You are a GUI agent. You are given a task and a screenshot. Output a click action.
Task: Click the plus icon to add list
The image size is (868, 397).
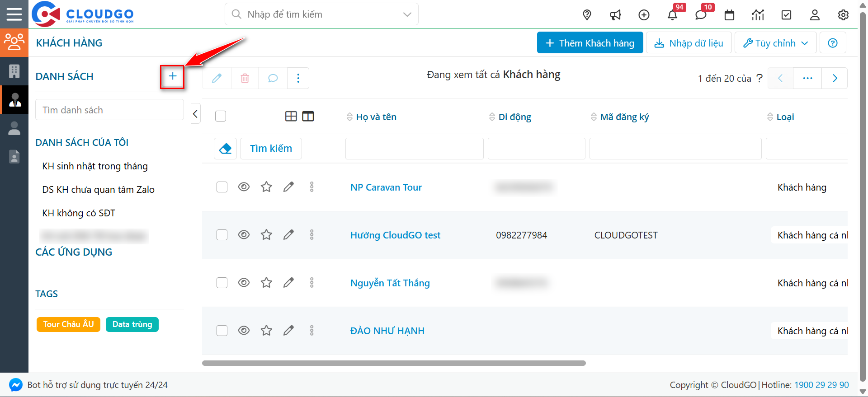pyautogui.click(x=172, y=76)
